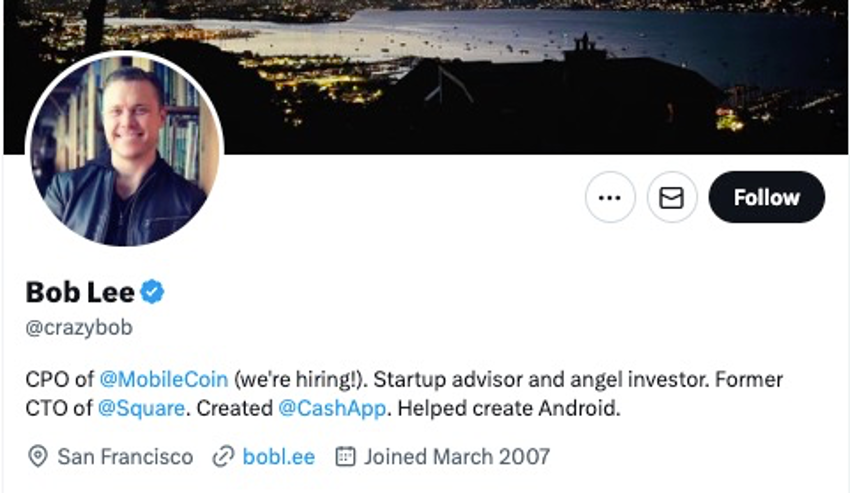Image resolution: width=852 pixels, height=493 pixels.
Task: Open the @Square mention link
Action: click(x=141, y=409)
